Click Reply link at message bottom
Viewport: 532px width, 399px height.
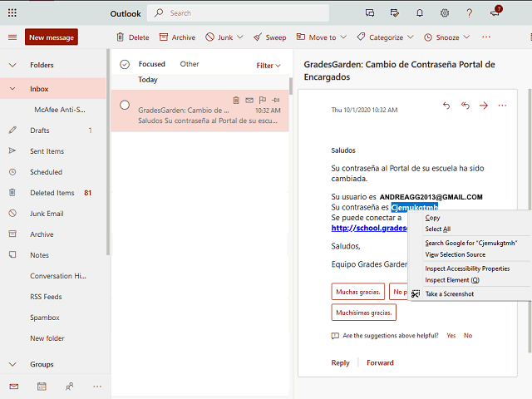click(x=340, y=363)
